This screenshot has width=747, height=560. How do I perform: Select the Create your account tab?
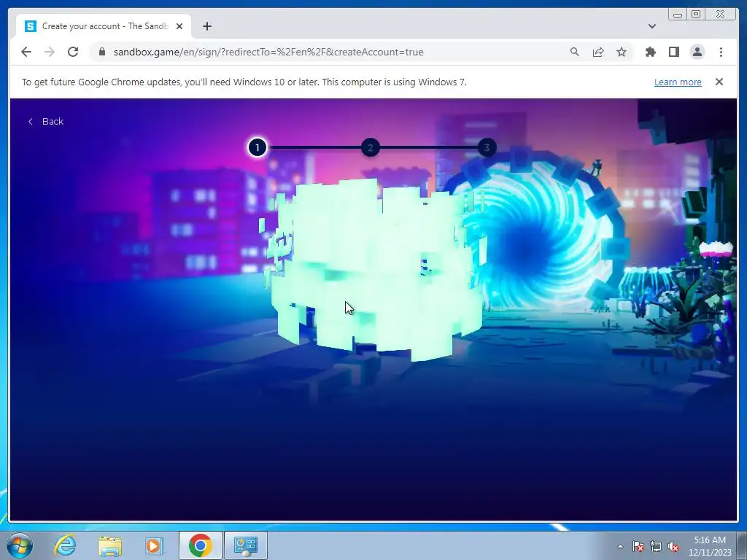point(104,26)
